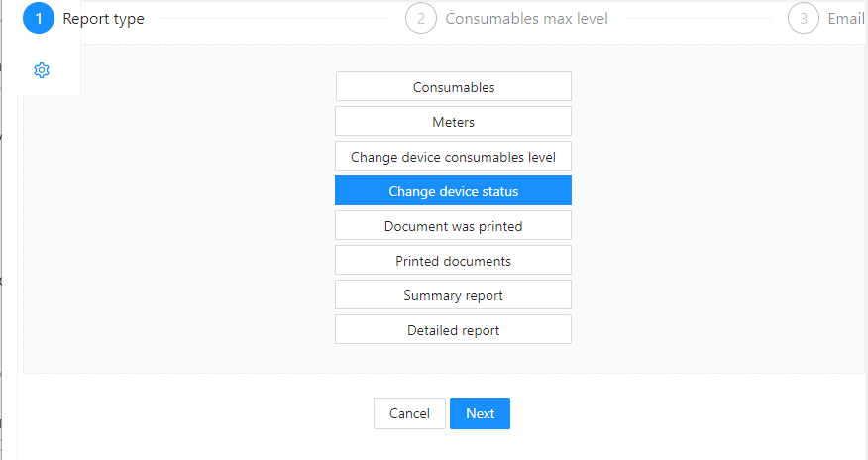Select Document was printed report type

[x=454, y=225]
